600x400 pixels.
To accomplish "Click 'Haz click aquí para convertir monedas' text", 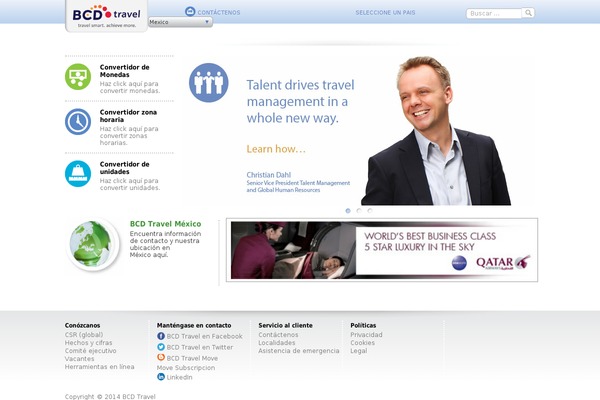I will coord(130,87).
